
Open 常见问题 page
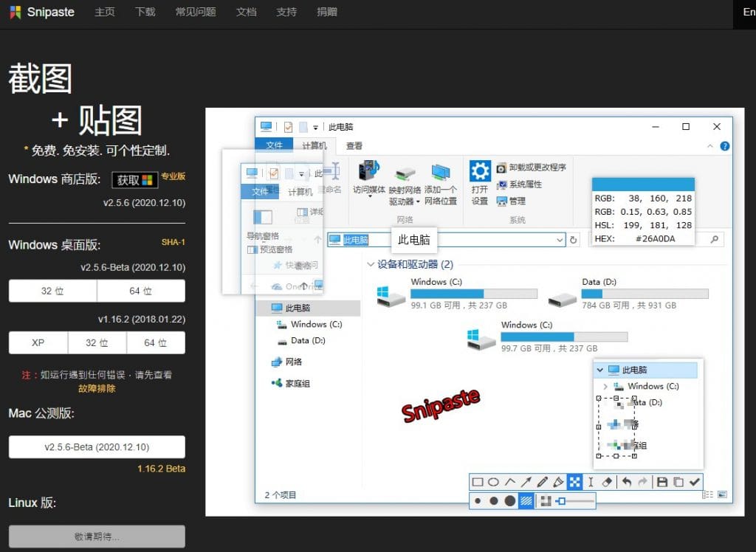(196, 12)
